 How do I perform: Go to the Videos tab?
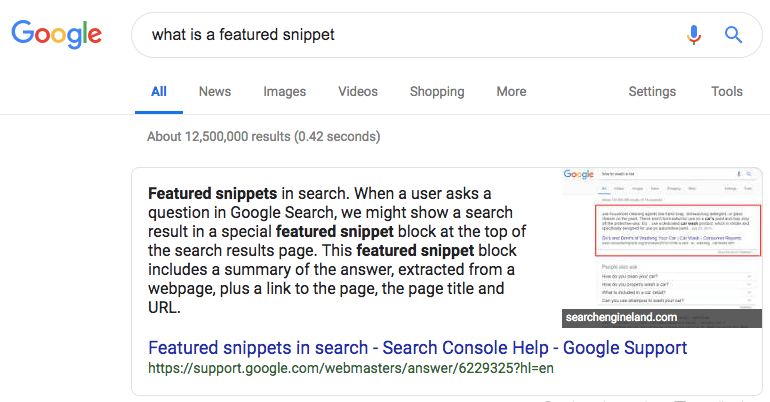tap(358, 91)
